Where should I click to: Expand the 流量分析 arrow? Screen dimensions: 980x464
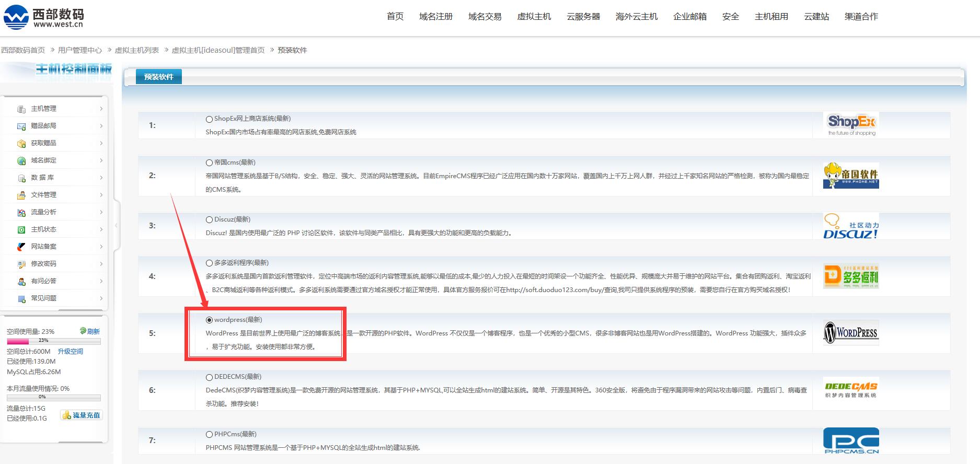click(101, 212)
